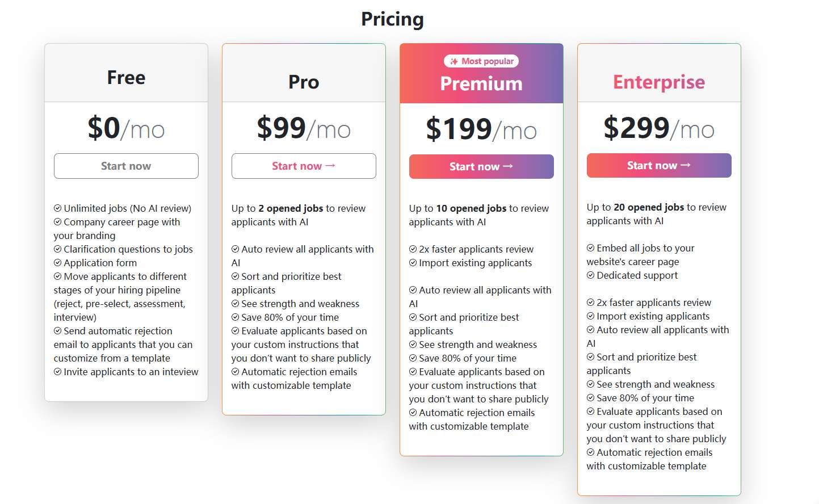Click check icon by Pro's See strength and weakness
The height and width of the screenshot is (504, 819).
(236, 304)
